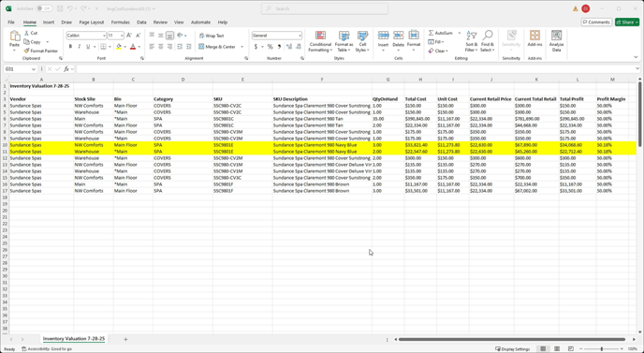Open Display Settings in status bar

click(x=513, y=349)
